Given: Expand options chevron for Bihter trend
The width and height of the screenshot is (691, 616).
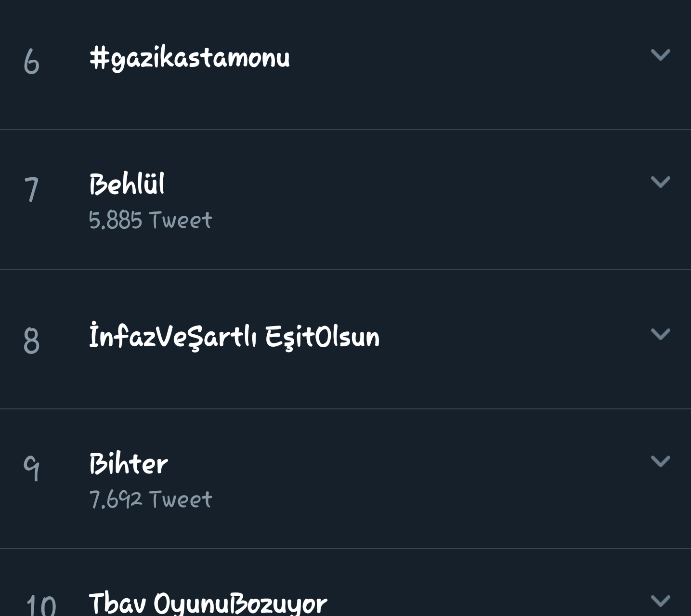Looking at the screenshot, I should coord(660,461).
